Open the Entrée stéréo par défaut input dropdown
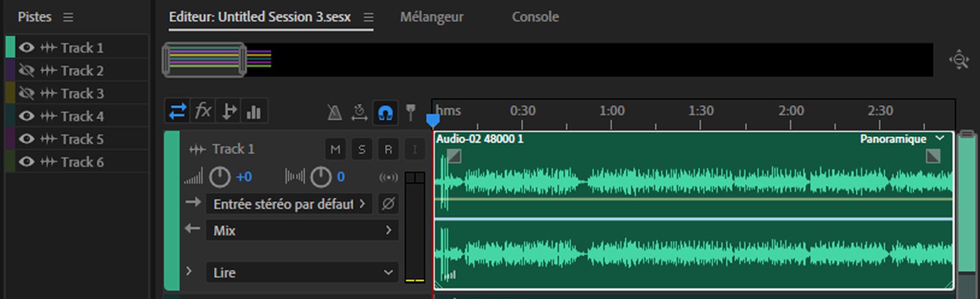This screenshot has height=299, width=980. 289,204
